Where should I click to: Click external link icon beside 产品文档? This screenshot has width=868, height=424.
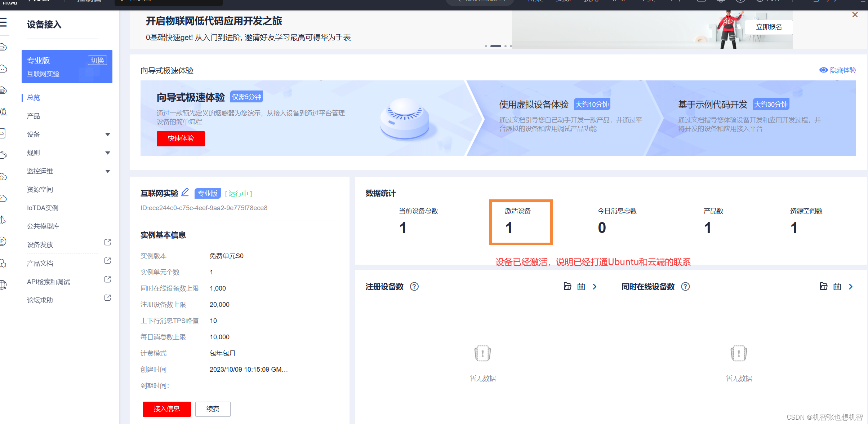pos(107,261)
